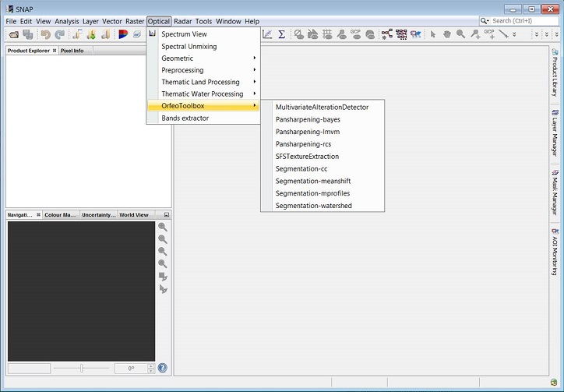
Task: Open the Layer Manager side panel
Action: click(555, 132)
